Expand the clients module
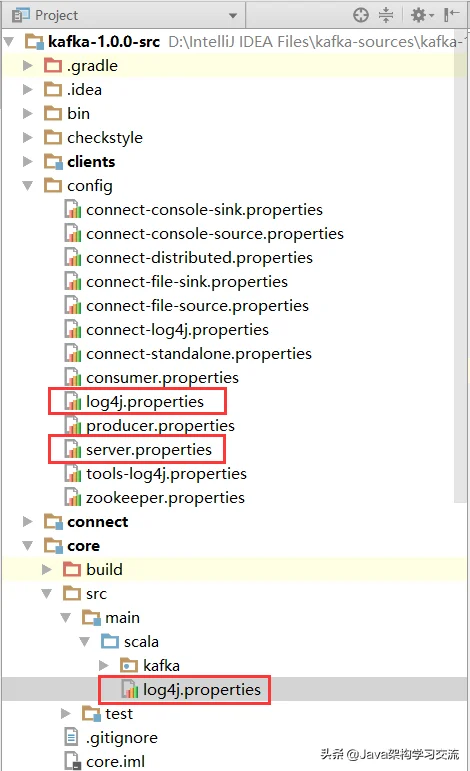The height and width of the screenshot is (771, 470). coord(28,161)
